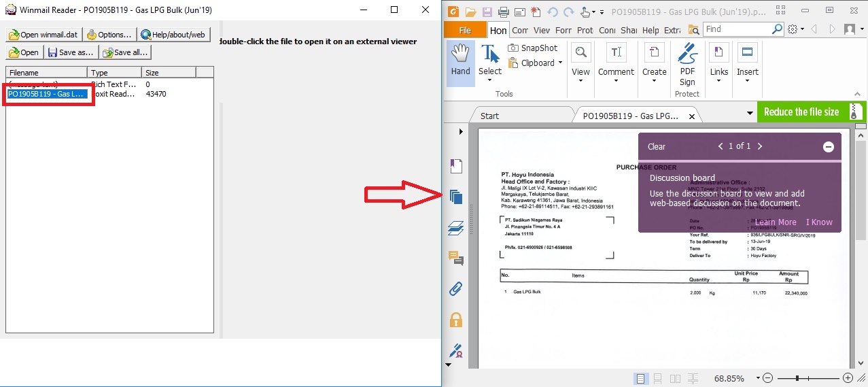This screenshot has width=868, height=387.
Task: Open the Attachments paperclip panel
Action: (456, 288)
